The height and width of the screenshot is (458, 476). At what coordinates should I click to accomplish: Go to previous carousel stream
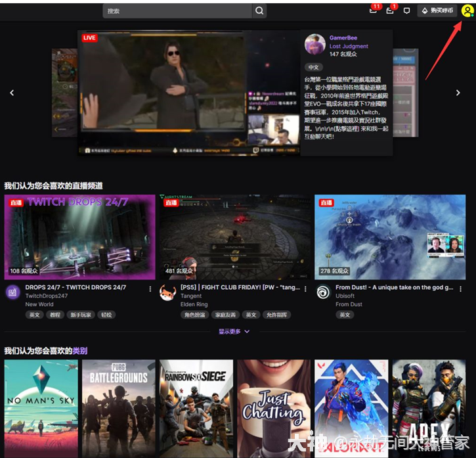(x=12, y=93)
